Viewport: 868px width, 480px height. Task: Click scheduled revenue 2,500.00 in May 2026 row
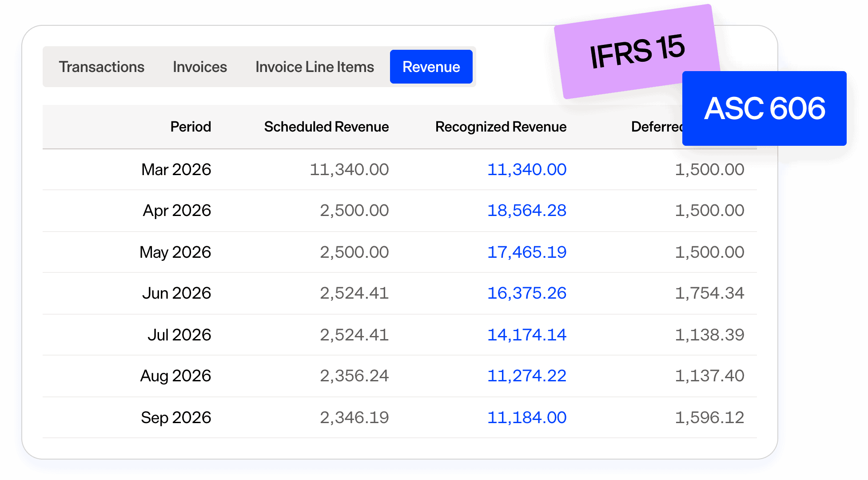(x=354, y=252)
